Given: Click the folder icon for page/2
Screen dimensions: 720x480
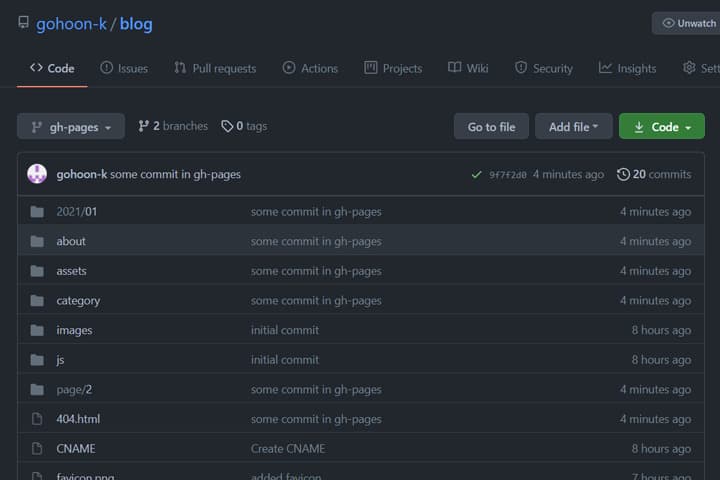Looking at the screenshot, I should pyautogui.click(x=37, y=390).
